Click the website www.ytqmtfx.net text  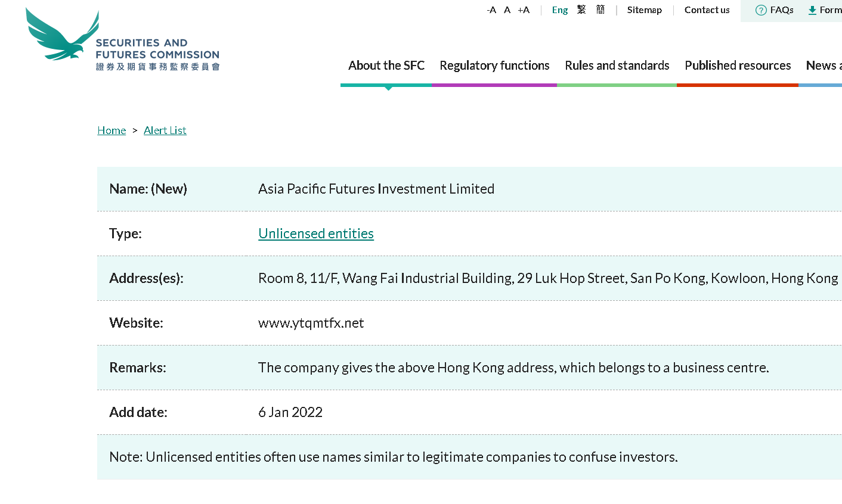coord(311,323)
